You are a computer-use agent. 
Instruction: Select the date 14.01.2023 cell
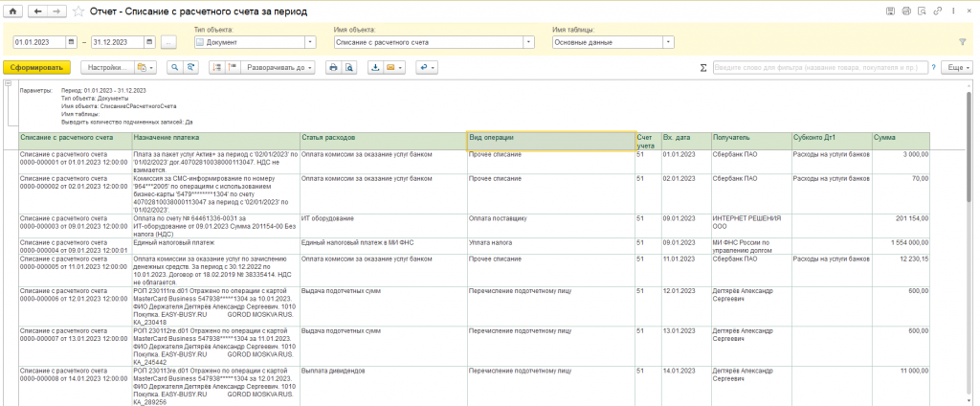[686, 386]
